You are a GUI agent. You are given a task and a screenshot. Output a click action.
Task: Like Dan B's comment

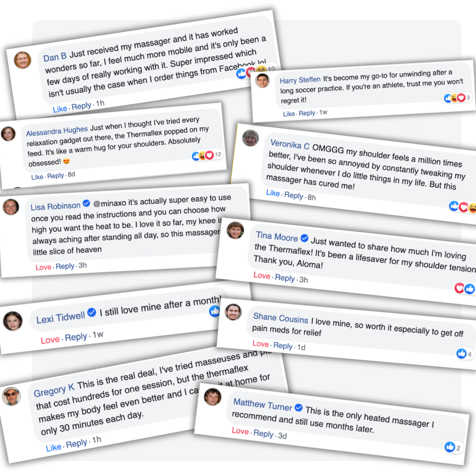[60, 109]
